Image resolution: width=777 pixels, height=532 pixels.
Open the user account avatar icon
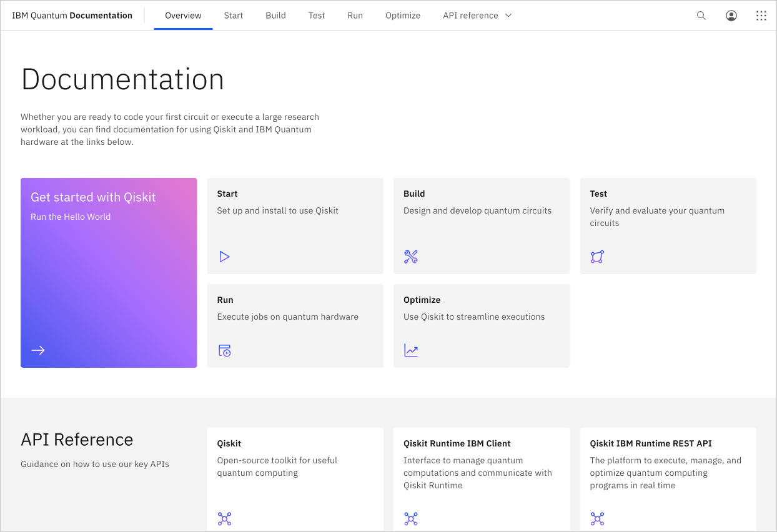click(x=731, y=16)
